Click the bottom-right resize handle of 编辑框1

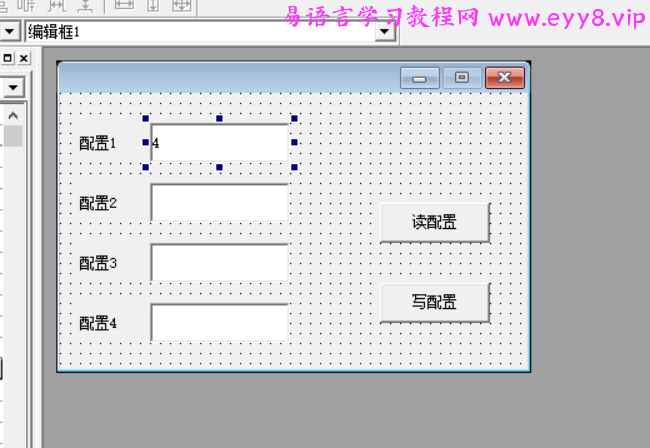(294, 167)
